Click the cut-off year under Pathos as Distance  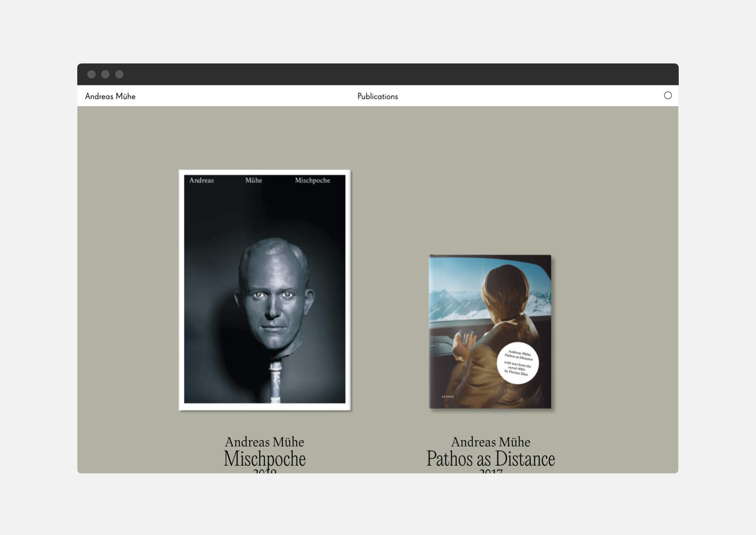click(490, 471)
